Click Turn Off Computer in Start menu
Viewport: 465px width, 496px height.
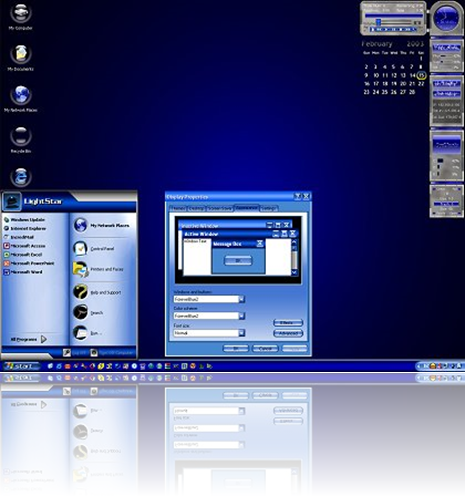(x=112, y=352)
